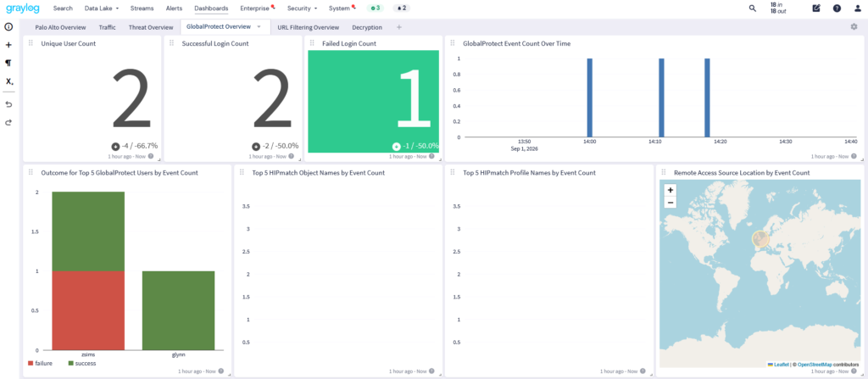Image resolution: width=868 pixels, height=379 pixels.
Task: Open the help question mark icon
Action: [837, 8]
